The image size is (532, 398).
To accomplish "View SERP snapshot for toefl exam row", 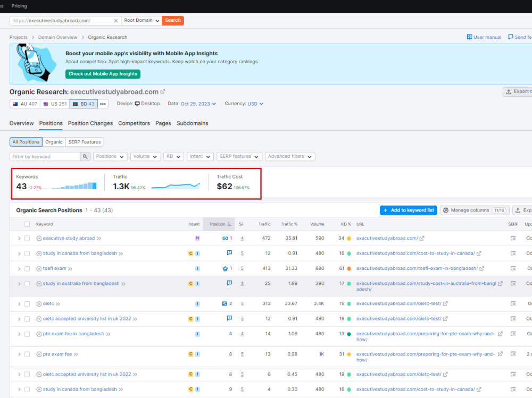I will 513,268.
